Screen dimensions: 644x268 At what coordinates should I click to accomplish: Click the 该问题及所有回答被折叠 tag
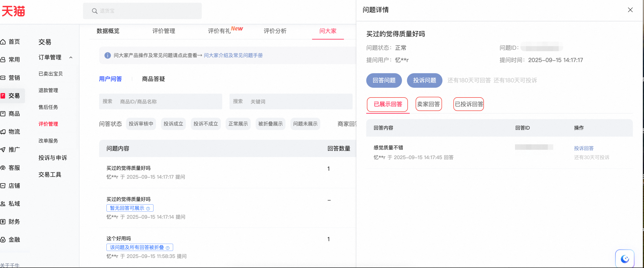point(140,247)
